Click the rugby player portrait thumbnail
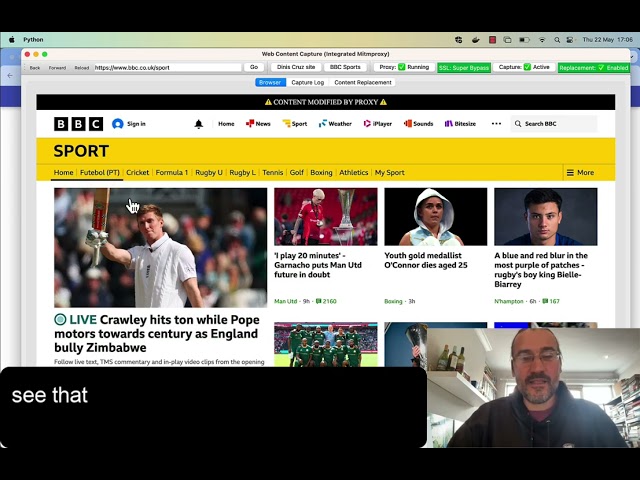Viewport: 640px width, 480px height. 546,217
